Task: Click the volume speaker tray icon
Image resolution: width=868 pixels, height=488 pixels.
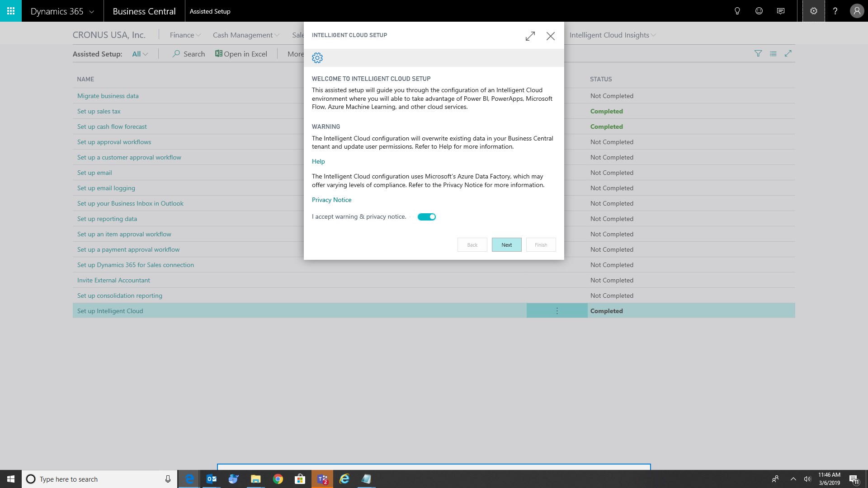Action: (807, 479)
